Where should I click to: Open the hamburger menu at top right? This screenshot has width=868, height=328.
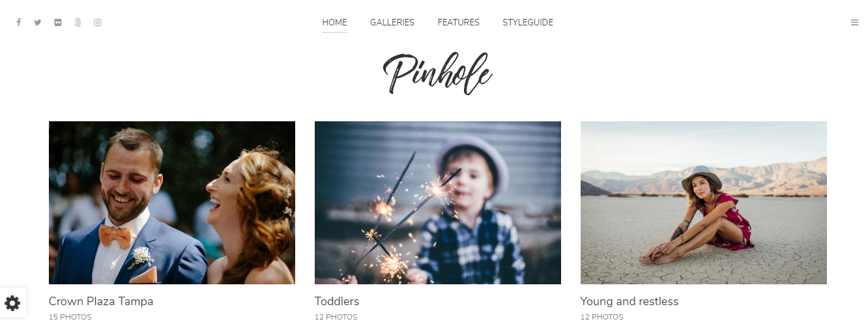(x=854, y=22)
